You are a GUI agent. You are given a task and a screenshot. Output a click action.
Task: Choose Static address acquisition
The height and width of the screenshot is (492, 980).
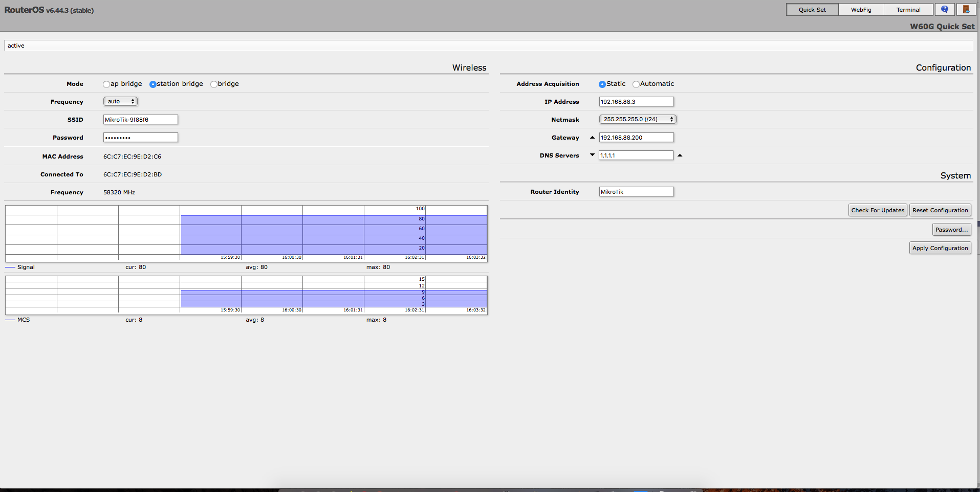[x=602, y=84]
